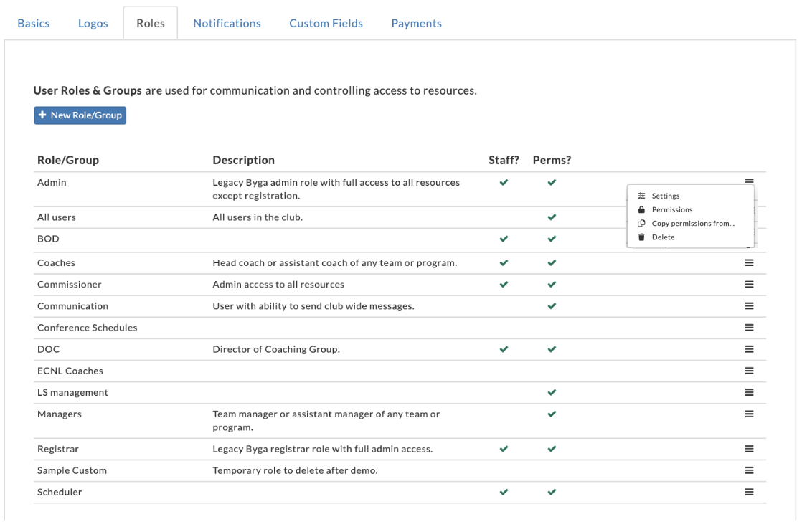Click LS management's Perms checkmark

tap(552, 392)
